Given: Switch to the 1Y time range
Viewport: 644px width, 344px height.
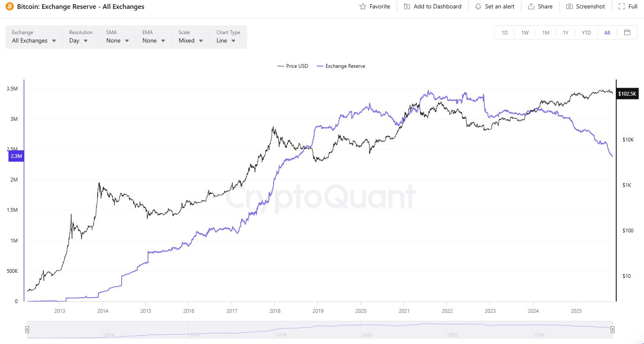Looking at the screenshot, I should click(566, 32).
